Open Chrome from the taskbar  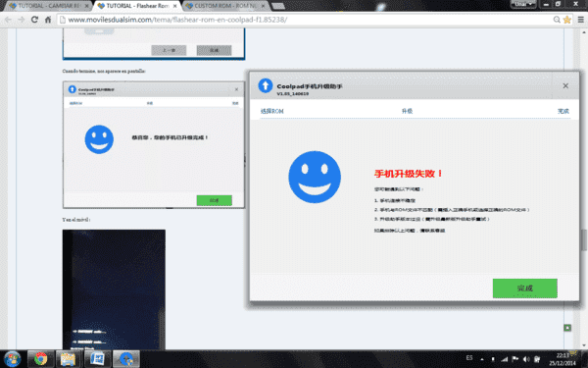pyautogui.click(x=40, y=359)
